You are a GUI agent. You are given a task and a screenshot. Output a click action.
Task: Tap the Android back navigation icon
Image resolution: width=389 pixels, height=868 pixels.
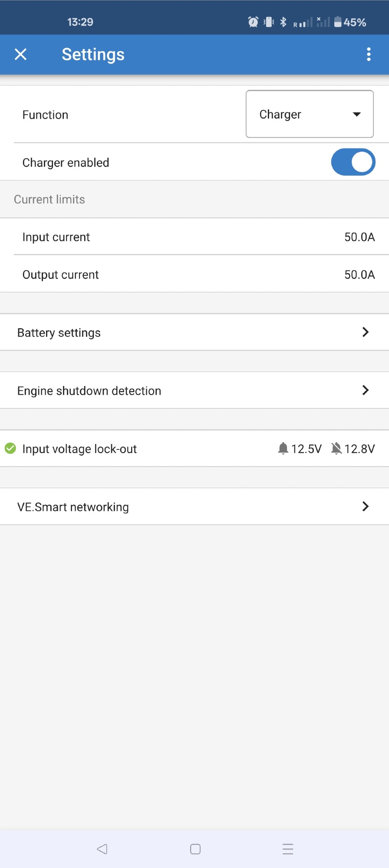point(102,849)
